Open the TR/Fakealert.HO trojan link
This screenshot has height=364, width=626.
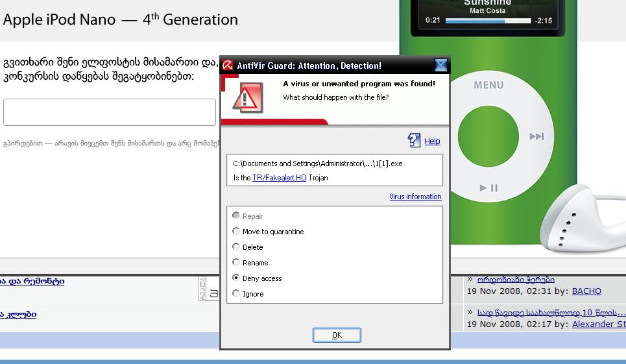[279, 178]
